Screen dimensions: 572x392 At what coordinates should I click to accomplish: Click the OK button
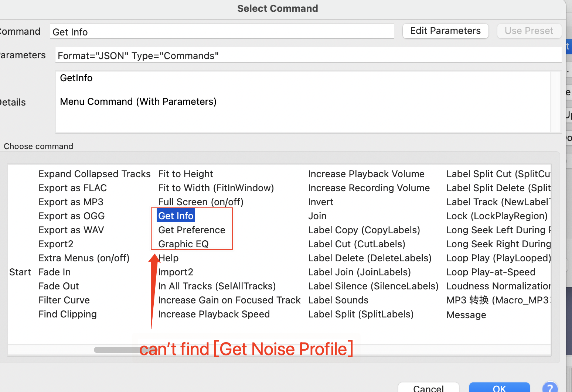499,388
